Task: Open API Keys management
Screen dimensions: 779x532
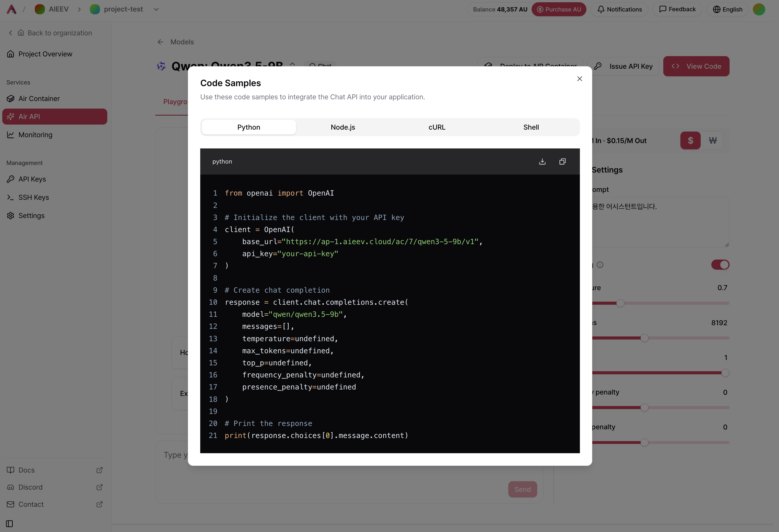Action: click(x=55, y=179)
